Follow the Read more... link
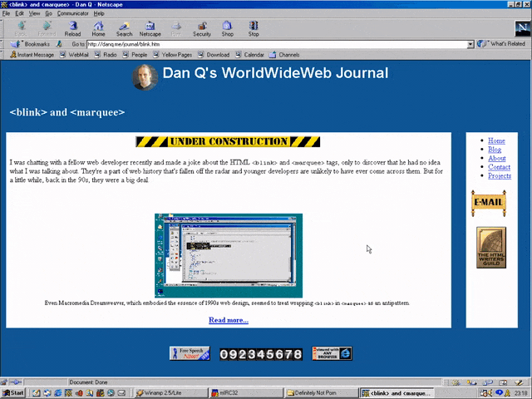The width and height of the screenshot is (532, 399). pos(228,320)
